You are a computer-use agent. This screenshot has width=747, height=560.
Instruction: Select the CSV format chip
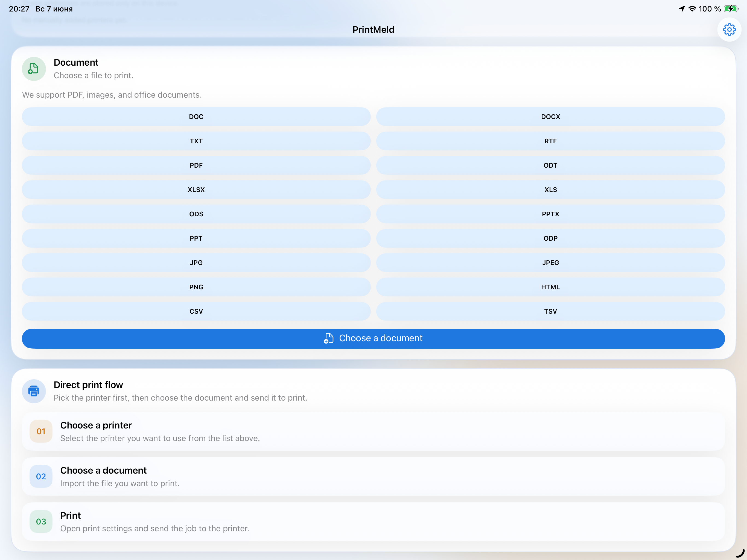click(x=196, y=311)
